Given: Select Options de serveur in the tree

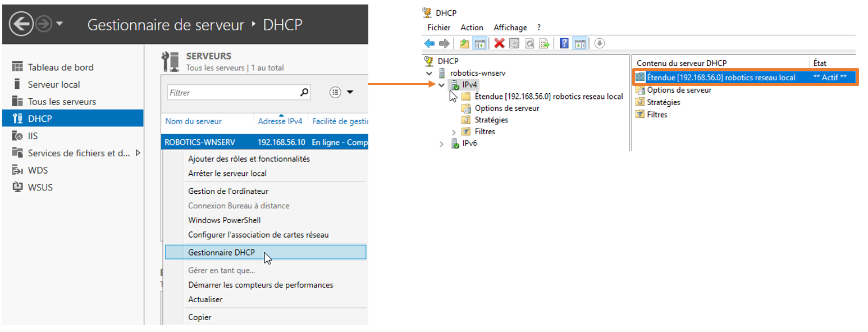Looking at the screenshot, I should (x=507, y=108).
